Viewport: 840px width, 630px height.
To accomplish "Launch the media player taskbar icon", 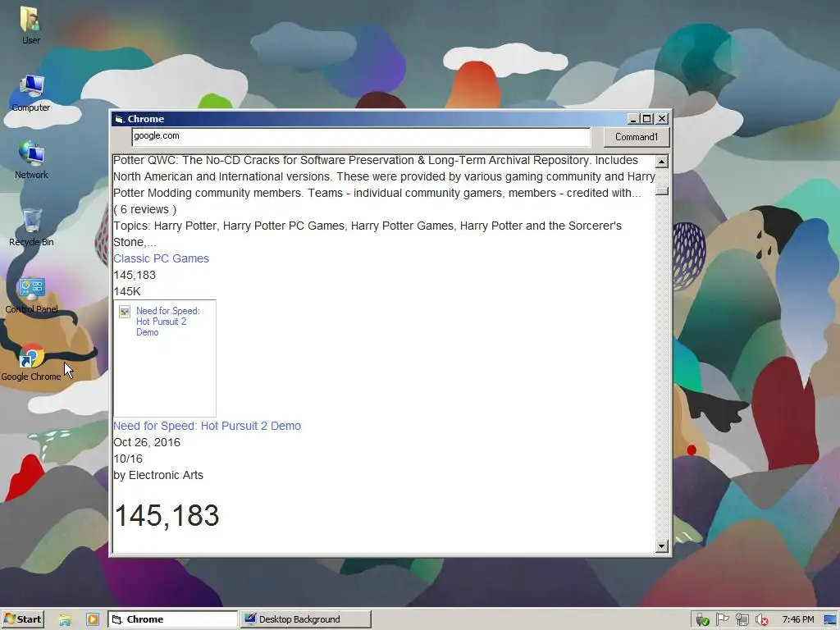I will (x=92, y=620).
